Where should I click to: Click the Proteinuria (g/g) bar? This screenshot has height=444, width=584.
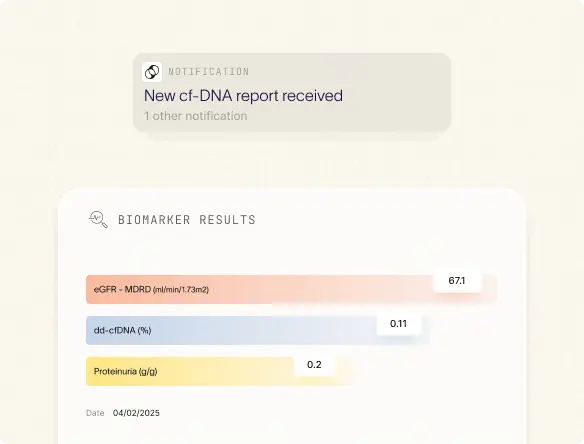pos(219,371)
